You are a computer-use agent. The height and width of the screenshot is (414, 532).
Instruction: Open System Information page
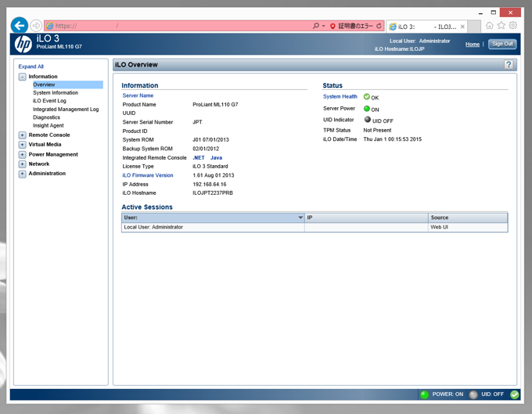(x=56, y=92)
